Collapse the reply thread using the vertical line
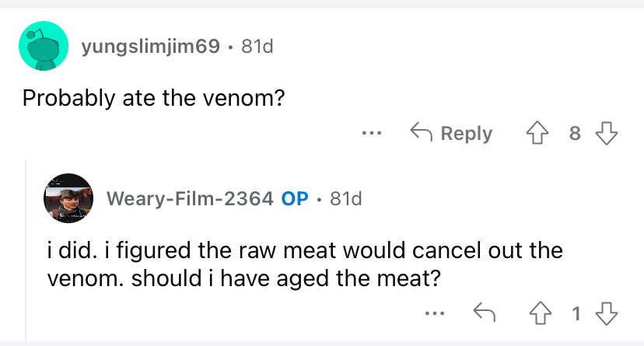This screenshot has height=346, width=644. (26, 249)
